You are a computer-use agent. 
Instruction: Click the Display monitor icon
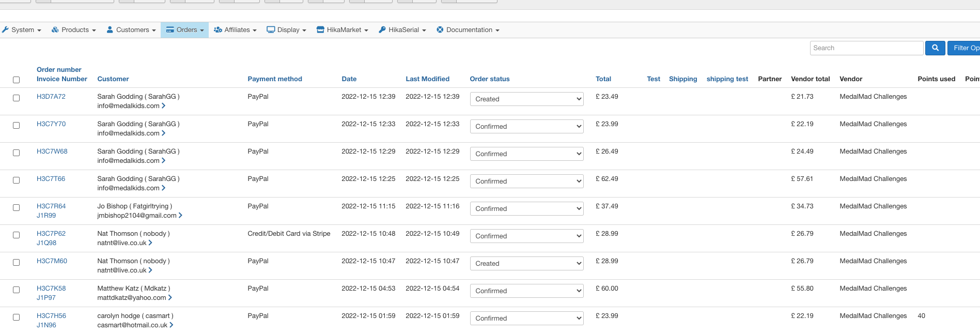click(271, 30)
